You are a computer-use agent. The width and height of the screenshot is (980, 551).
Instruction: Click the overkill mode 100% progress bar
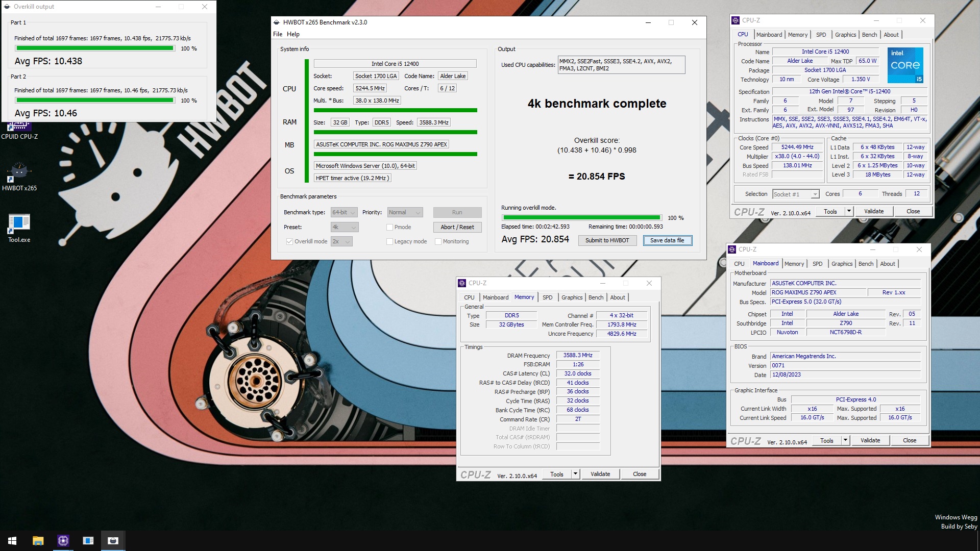click(x=581, y=218)
